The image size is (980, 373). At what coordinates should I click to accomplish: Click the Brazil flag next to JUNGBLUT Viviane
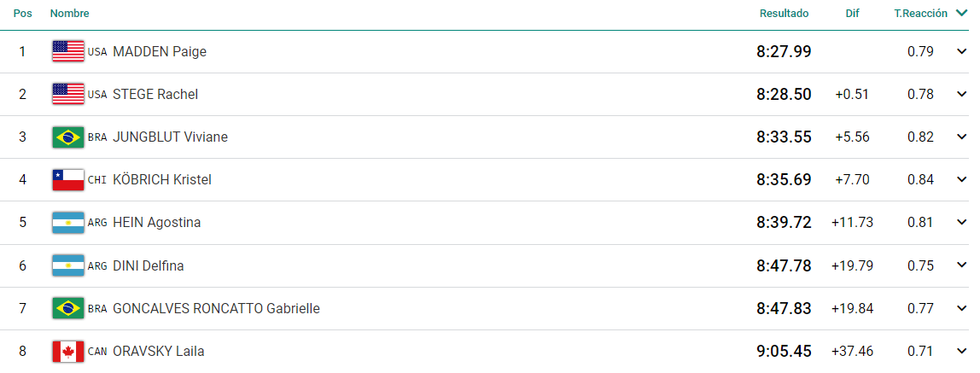(68, 137)
